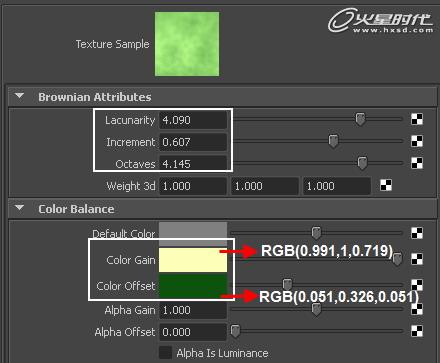Collapse the Brownian Attributes section
Viewport: 440px width, 363px height.
tap(20, 96)
